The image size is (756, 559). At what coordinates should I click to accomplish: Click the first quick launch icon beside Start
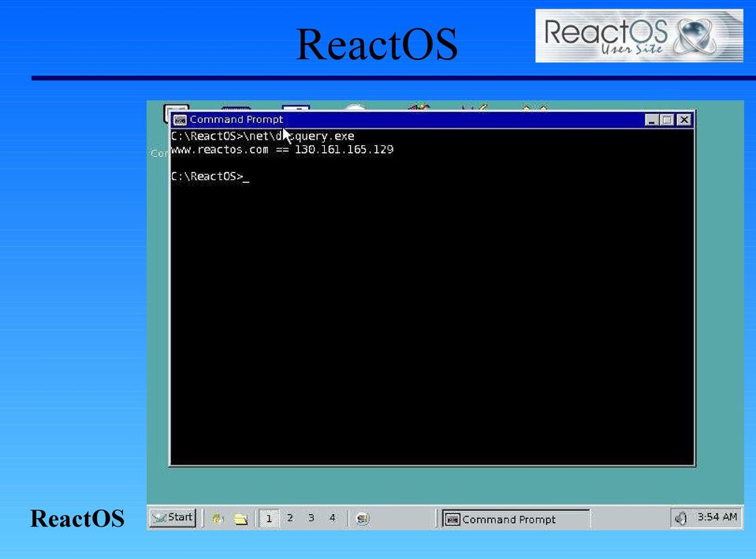218,519
